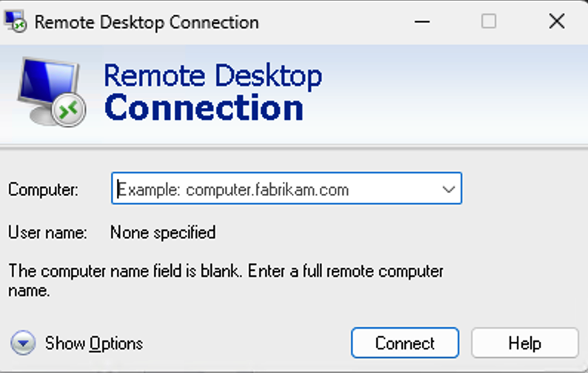Open the Computer combo box dropdown arrow
Viewport: 588px width, 373px height.
coord(448,189)
